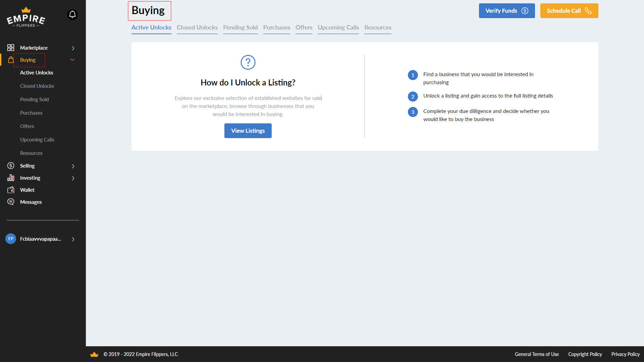Image resolution: width=644 pixels, height=362 pixels.
Task: Click the FP user avatar
Action: tap(11, 239)
